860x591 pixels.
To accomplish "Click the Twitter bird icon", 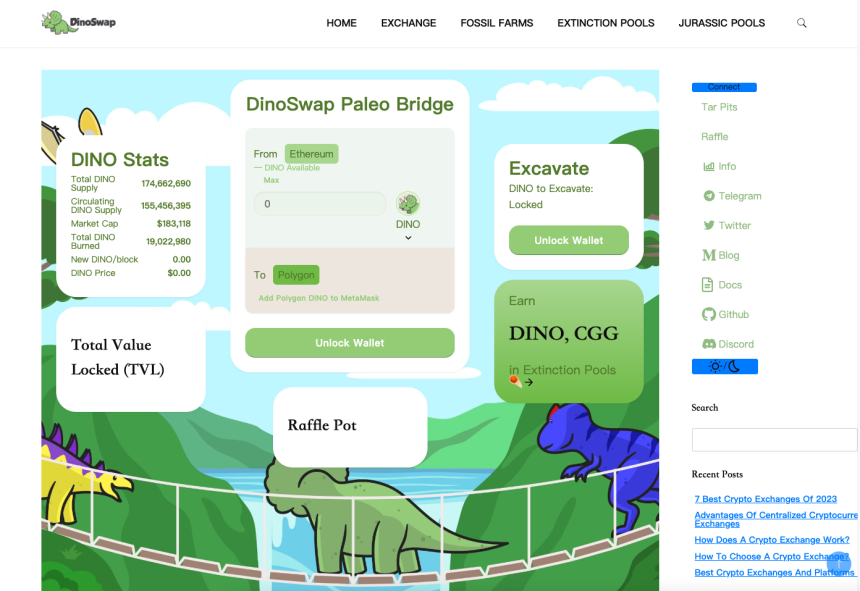I will click(709, 226).
